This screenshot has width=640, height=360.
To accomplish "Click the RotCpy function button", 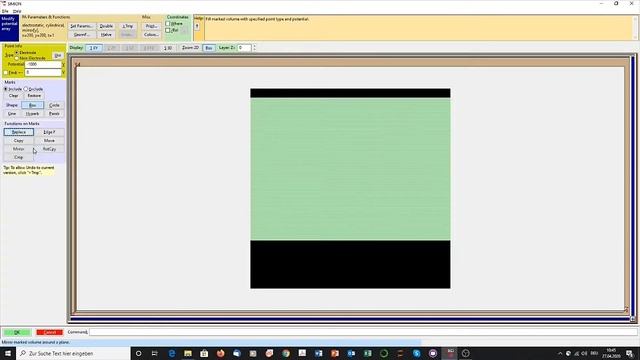I will click(49, 149).
